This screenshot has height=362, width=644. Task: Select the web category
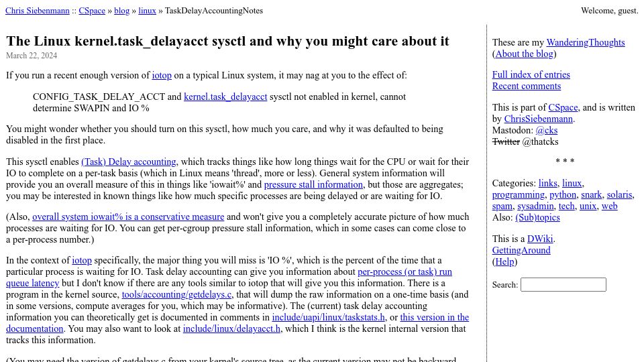coord(610,206)
